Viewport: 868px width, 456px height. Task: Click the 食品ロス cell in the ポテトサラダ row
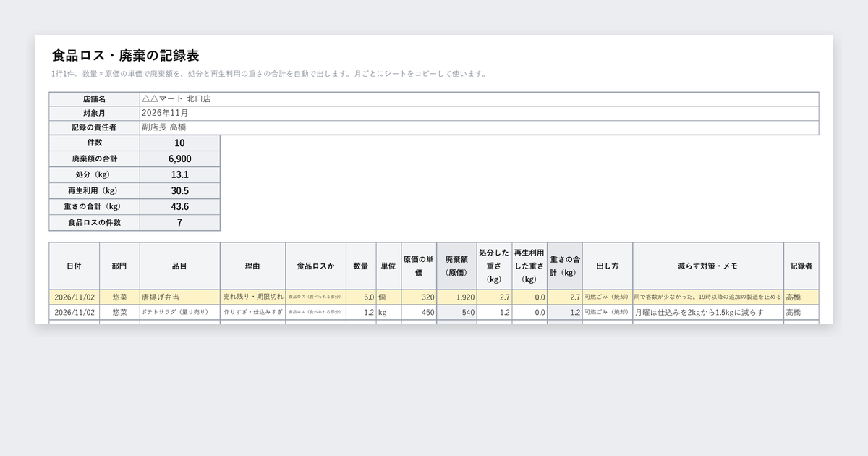point(315,312)
